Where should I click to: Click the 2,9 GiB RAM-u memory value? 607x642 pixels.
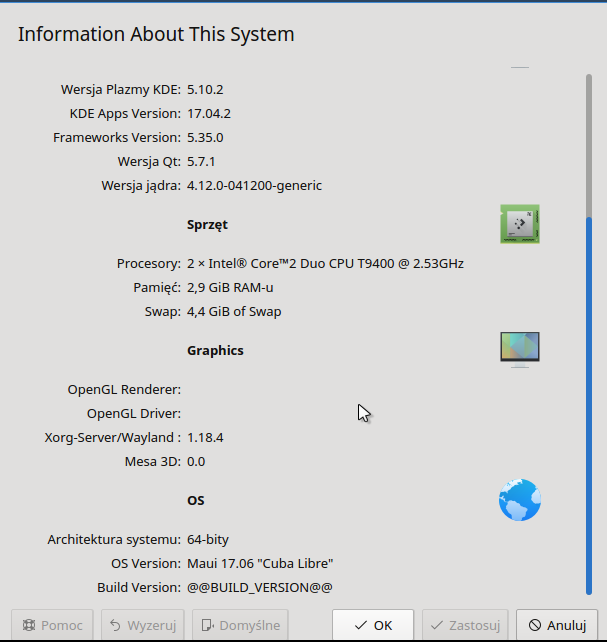click(230, 288)
